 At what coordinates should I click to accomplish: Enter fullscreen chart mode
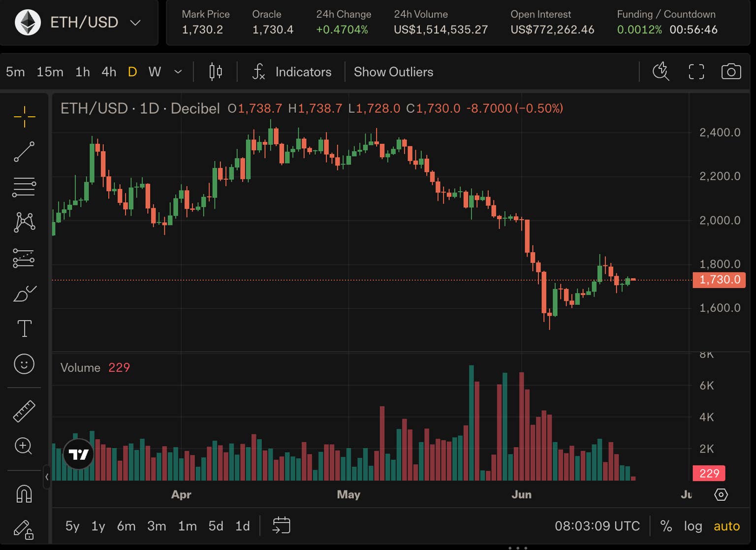pos(696,72)
